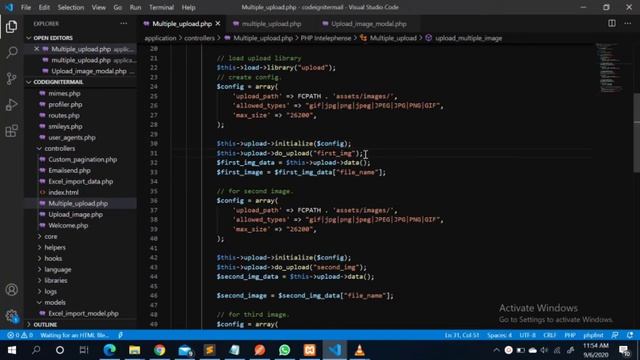Open editor more actions ellipsis
Image resolution: width=640 pixels, height=360 pixels.
click(x=628, y=24)
